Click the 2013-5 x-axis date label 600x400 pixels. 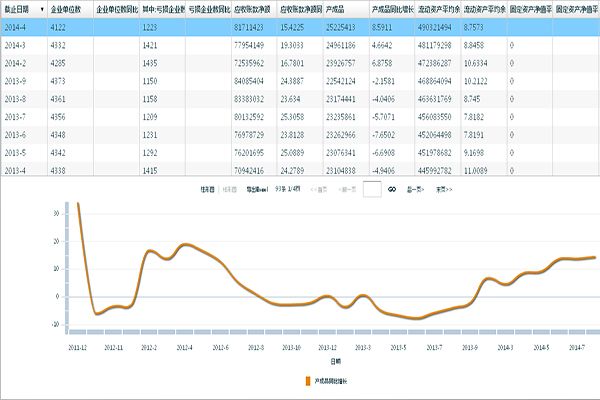click(x=398, y=348)
